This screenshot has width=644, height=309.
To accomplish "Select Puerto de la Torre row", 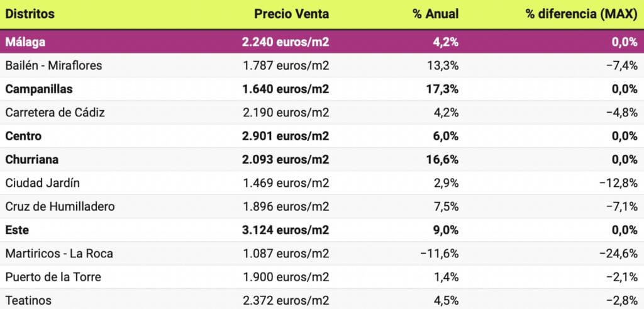I will click(53, 278).
